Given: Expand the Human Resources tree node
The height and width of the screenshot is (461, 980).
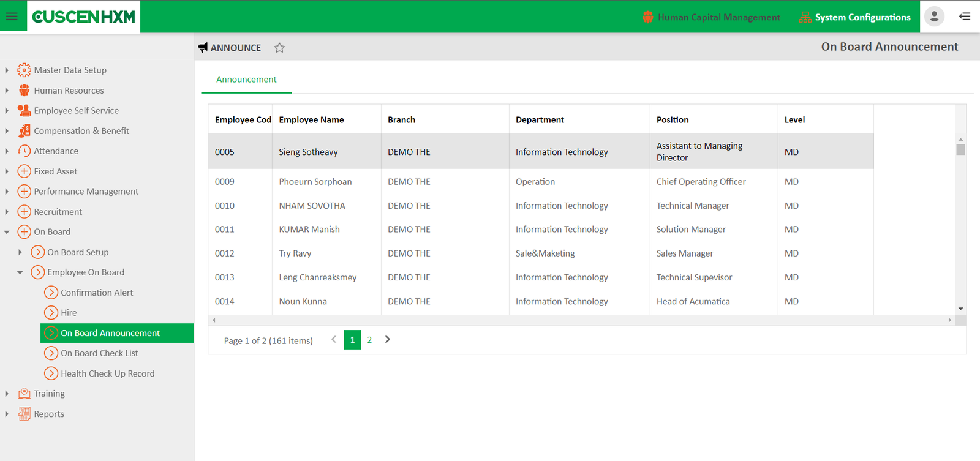Looking at the screenshot, I should click(7, 91).
